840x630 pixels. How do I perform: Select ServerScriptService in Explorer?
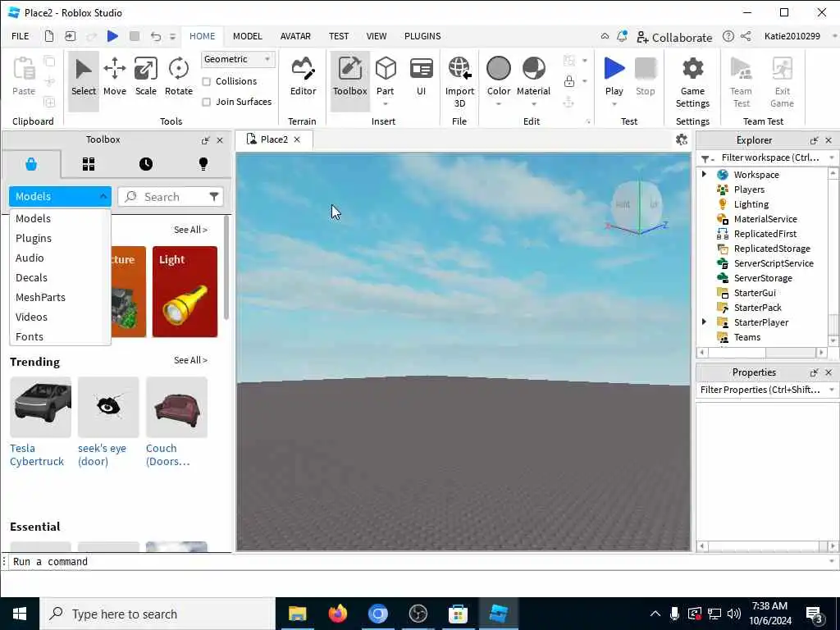pyautogui.click(x=773, y=263)
